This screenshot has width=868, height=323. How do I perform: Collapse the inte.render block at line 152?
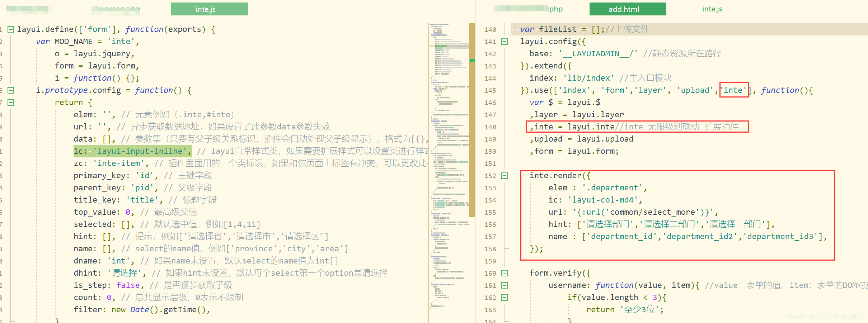point(505,176)
